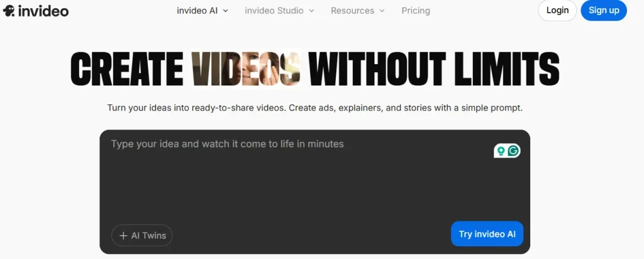The width and height of the screenshot is (644, 259).
Task: Click the invideo wordmark text
Action: [43, 11]
